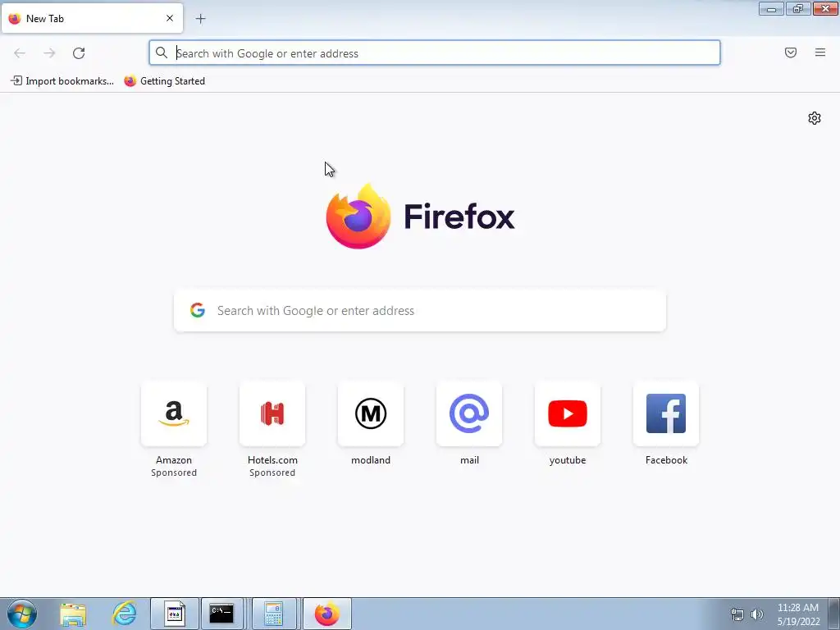
Task: Click the Back navigation arrow
Action: pyautogui.click(x=20, y=53)
